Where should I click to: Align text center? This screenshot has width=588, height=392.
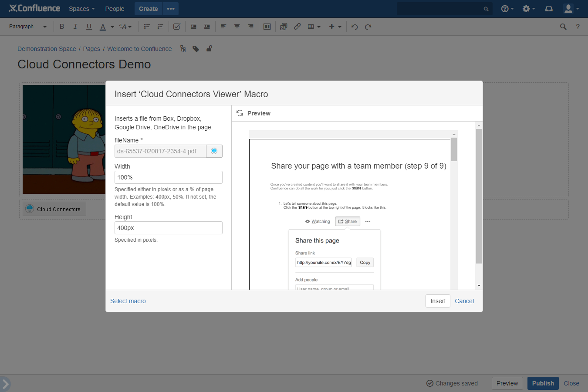click(237, 27)
